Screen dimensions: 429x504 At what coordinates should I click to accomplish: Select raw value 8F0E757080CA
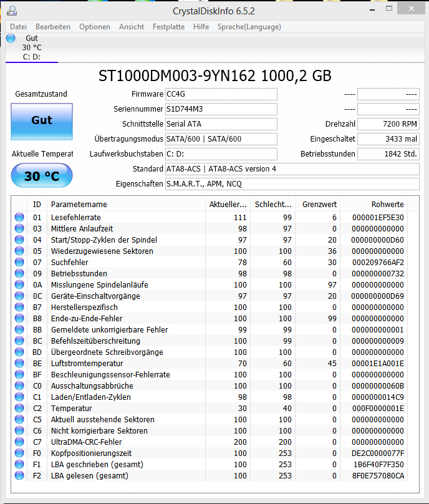pos(378,476)
